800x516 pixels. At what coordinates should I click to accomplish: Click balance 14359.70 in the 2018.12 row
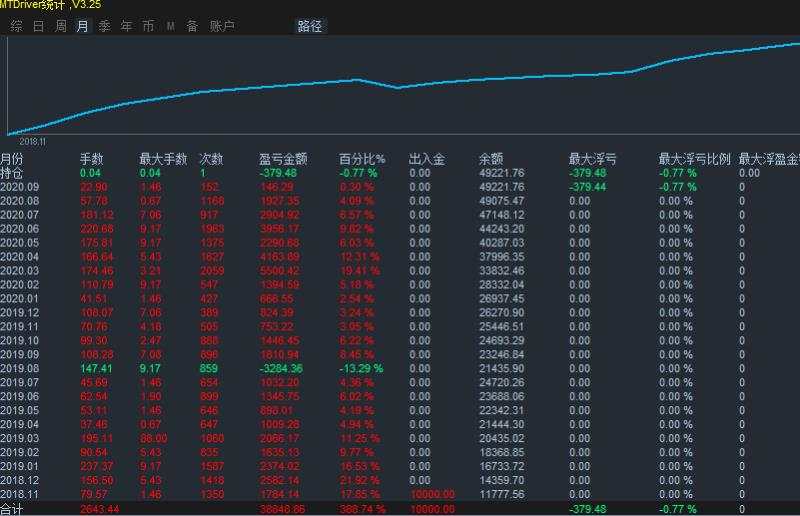pos(502,480)
